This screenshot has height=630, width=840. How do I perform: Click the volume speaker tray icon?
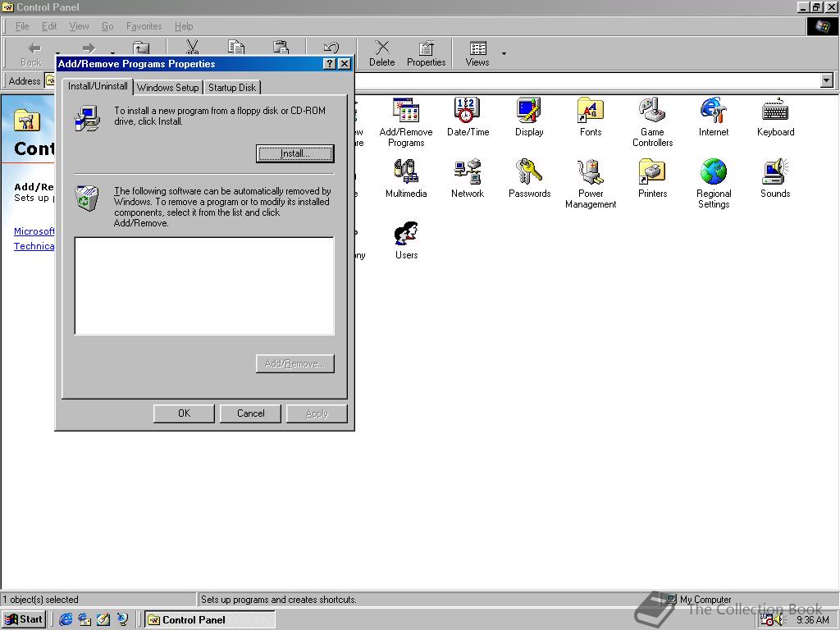pyautogui.click(x=778, y=620)
